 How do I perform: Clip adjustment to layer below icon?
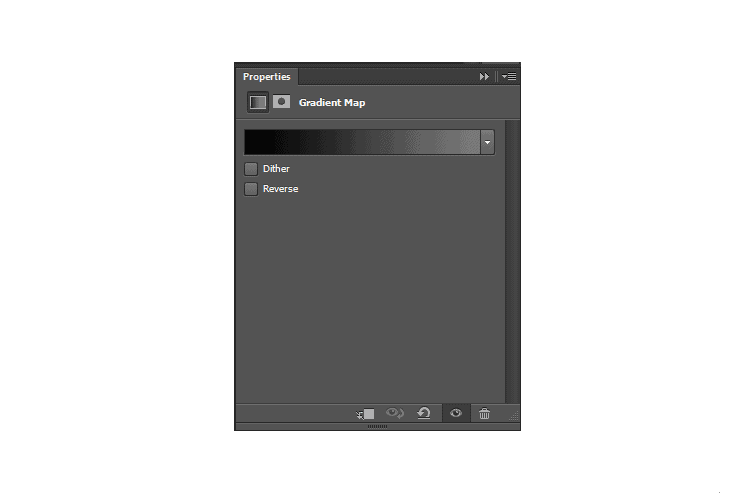tap(365, 414)
